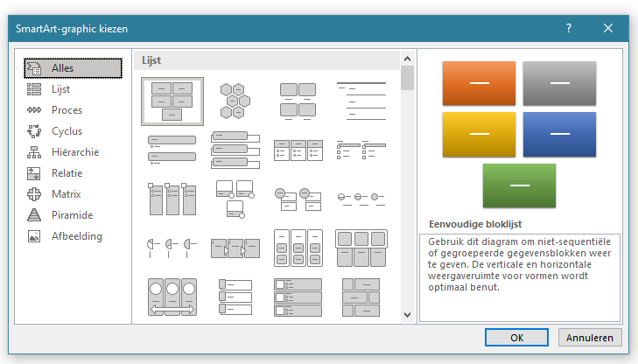Image resolution: width=638 pixels, height=364 pixels.
Task: Click the orange block in the preview
Action: pos(479,83)
